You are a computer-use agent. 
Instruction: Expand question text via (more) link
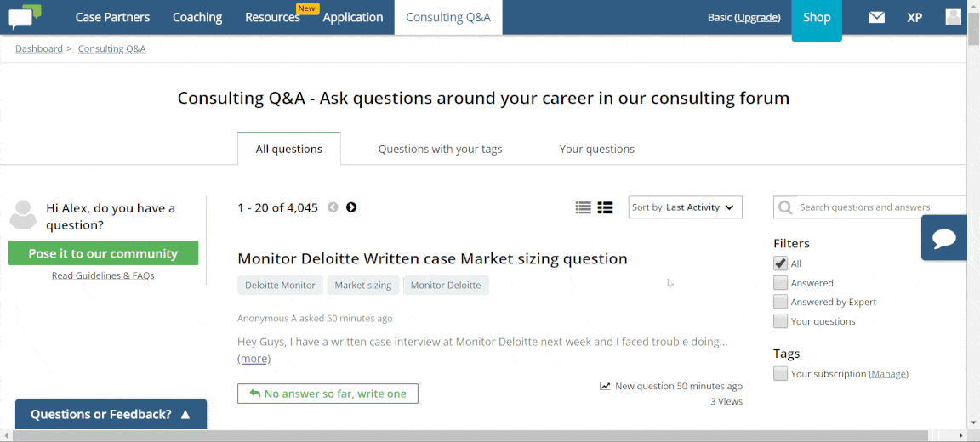(254, 359)
